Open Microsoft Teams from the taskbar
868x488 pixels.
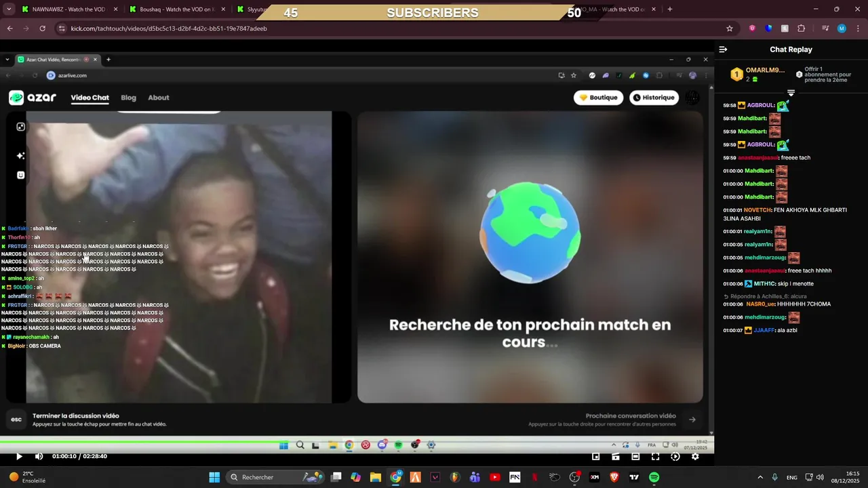click(x=475, y=477)
